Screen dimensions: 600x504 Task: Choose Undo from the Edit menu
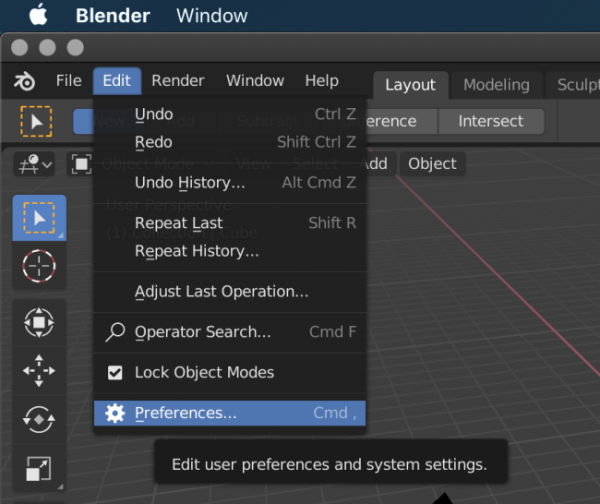click(230, 114)
